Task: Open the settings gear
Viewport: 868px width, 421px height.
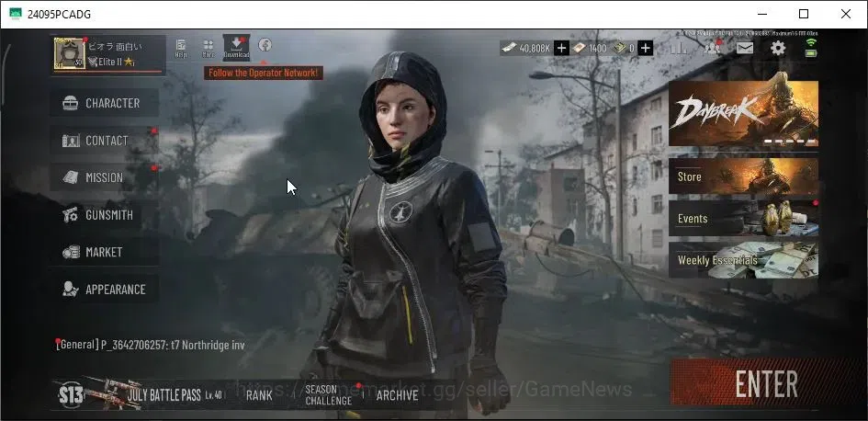Action: (x=778, y=48)
